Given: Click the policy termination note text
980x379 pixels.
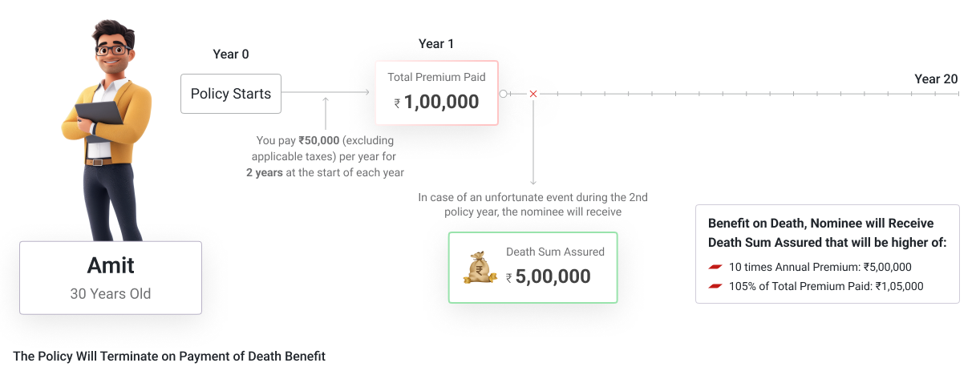Looking at the screenshot, I should [x=169, y=356].
